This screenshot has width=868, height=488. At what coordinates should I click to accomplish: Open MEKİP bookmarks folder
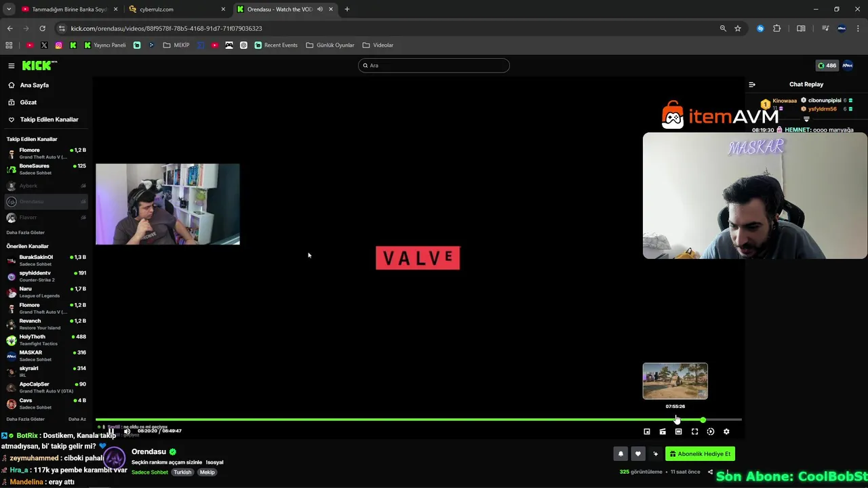(x=176, y=45)
